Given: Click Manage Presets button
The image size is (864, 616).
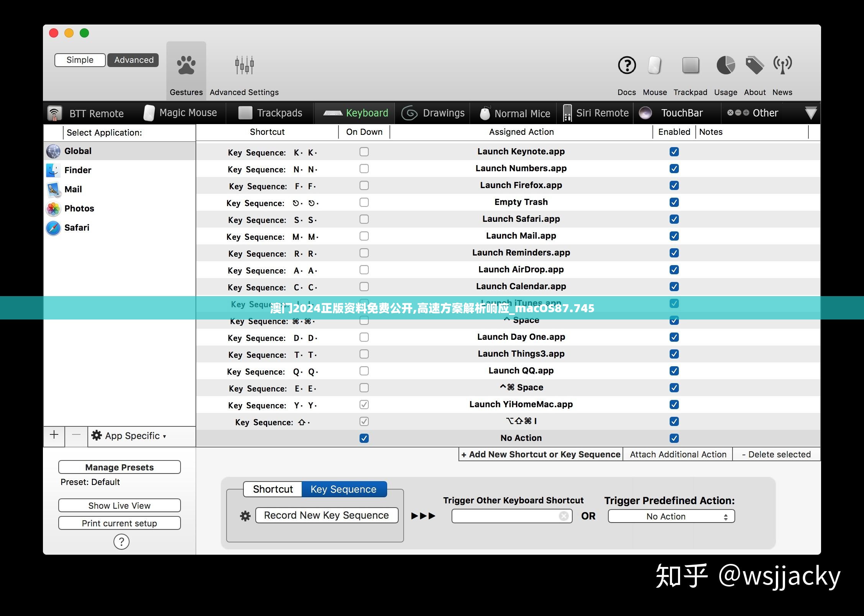Looking at the screenshot, I should pyautogui.click(x=119, y=467).
